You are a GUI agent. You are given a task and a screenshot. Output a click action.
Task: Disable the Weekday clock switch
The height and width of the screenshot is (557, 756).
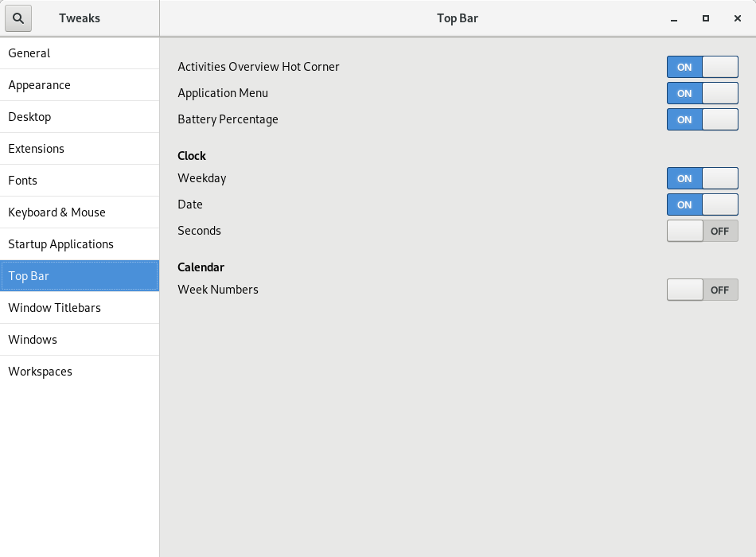coord(702,178)
